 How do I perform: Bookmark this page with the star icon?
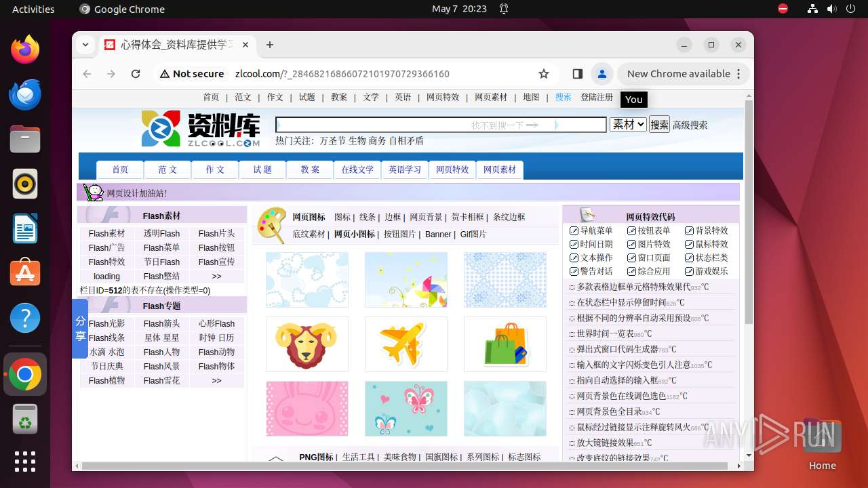(x=544, y=74)
